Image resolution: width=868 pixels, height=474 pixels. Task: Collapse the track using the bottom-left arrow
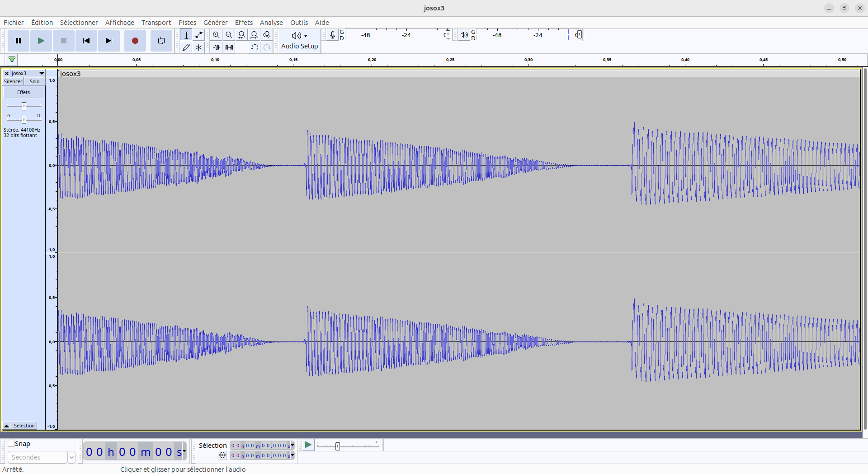pos(7,426)
